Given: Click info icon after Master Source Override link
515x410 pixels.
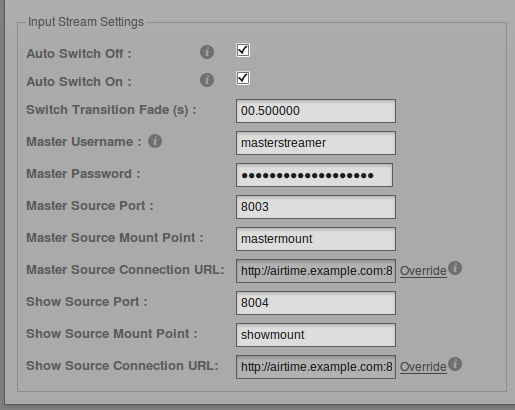Looking at the screenshot, I should pos(455,268).
